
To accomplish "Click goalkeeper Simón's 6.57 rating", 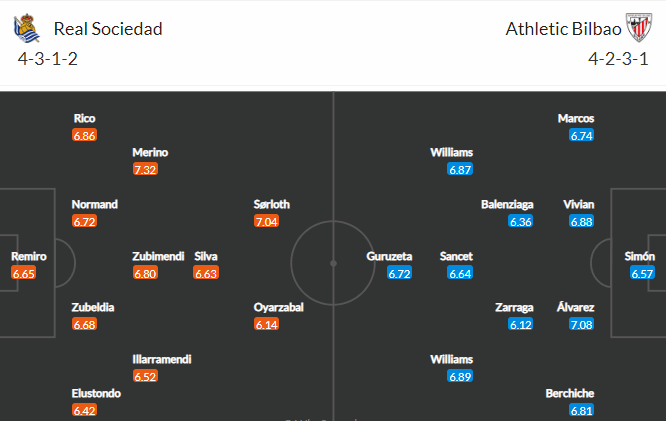I will (642, 273).
